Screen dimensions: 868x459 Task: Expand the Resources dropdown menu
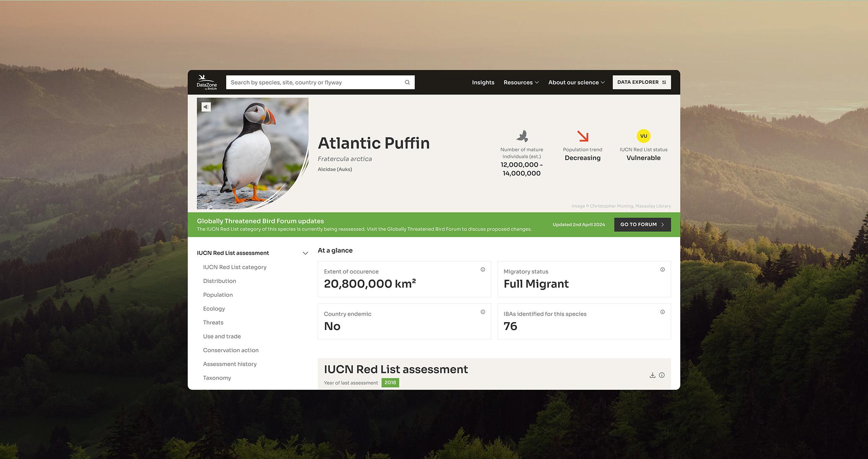pos(521,82)
